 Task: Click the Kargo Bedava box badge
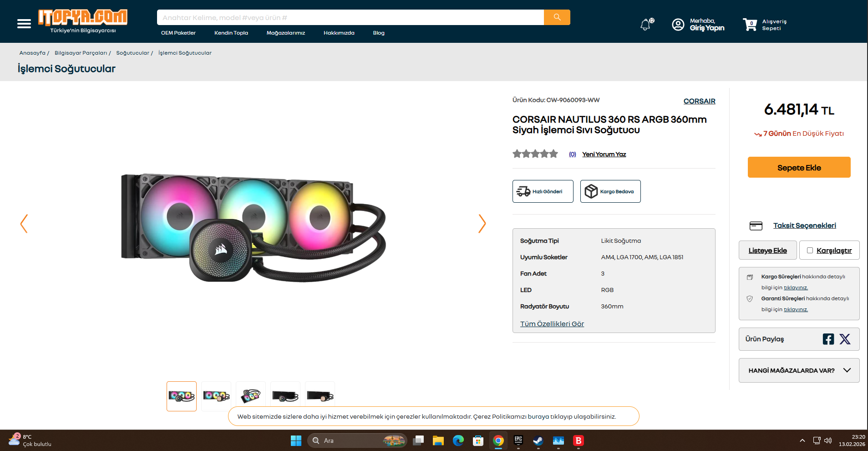click(610, 191)
